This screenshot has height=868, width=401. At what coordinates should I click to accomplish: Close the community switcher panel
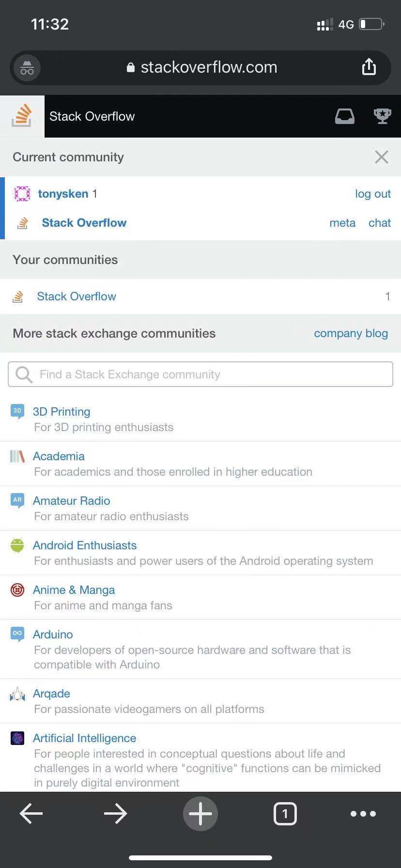(x=382, y=157)
